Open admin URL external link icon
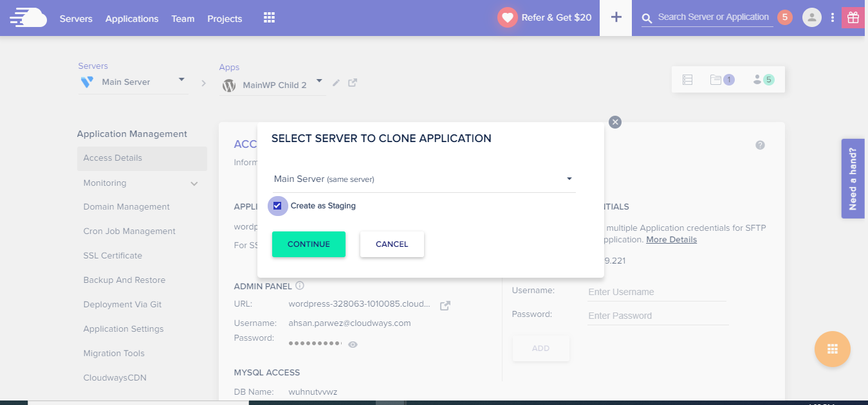This screenshot has height=405, width=868. [445, 306]
